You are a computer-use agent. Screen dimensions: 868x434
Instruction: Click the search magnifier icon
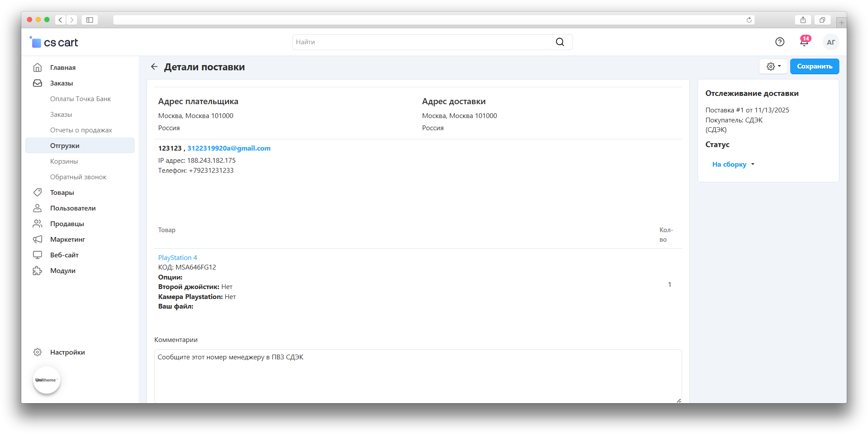(560, 42)
